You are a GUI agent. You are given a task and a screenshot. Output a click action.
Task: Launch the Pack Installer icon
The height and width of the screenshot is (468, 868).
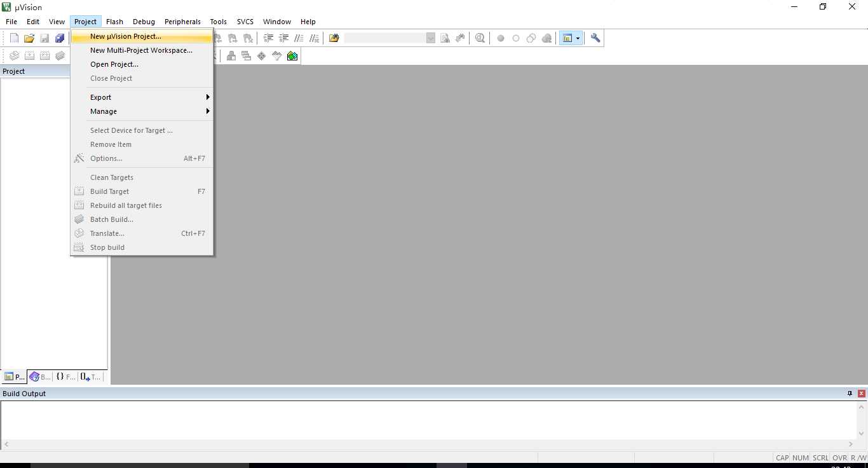[292, 56]
